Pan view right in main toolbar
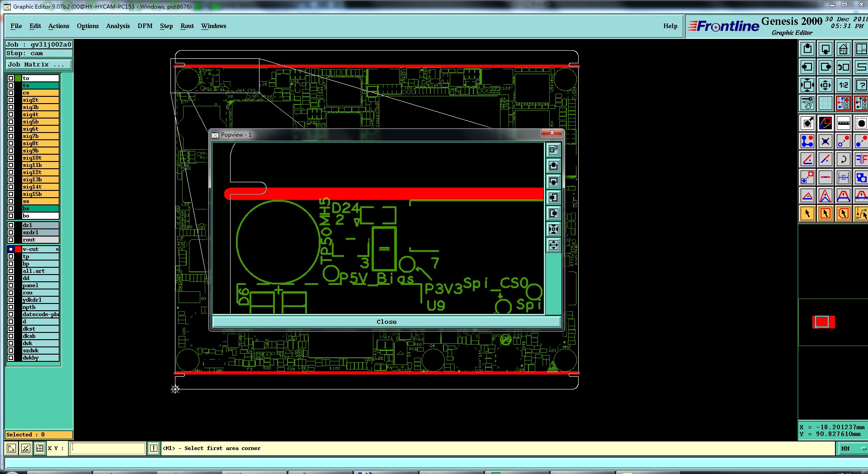Viewport: 868px width, 474px height. point(826,67)
